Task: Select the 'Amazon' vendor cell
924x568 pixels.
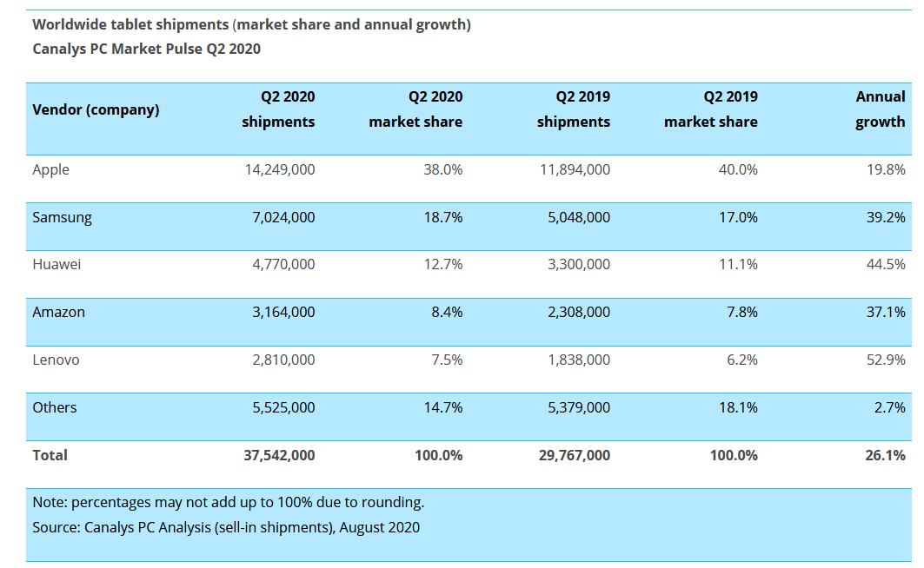Action: [58, 313]
